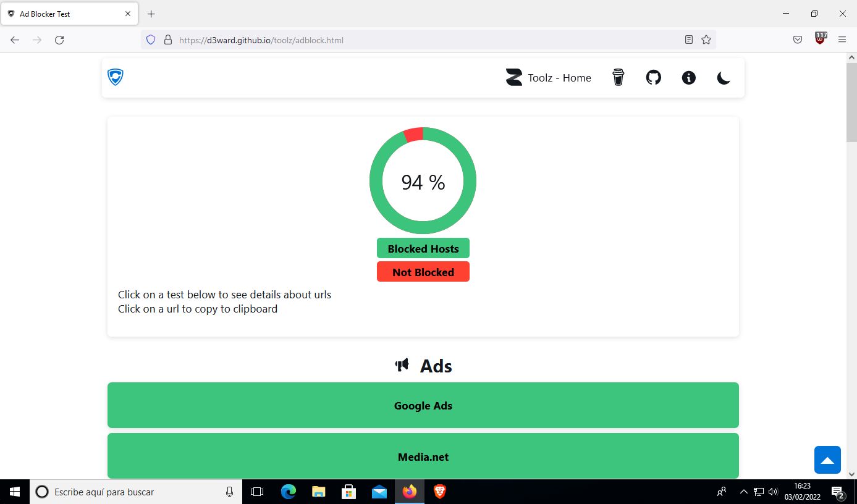This screenshot has width=857, height=504.
Task: Open Toolz - Home link
Action: point(548,78)
